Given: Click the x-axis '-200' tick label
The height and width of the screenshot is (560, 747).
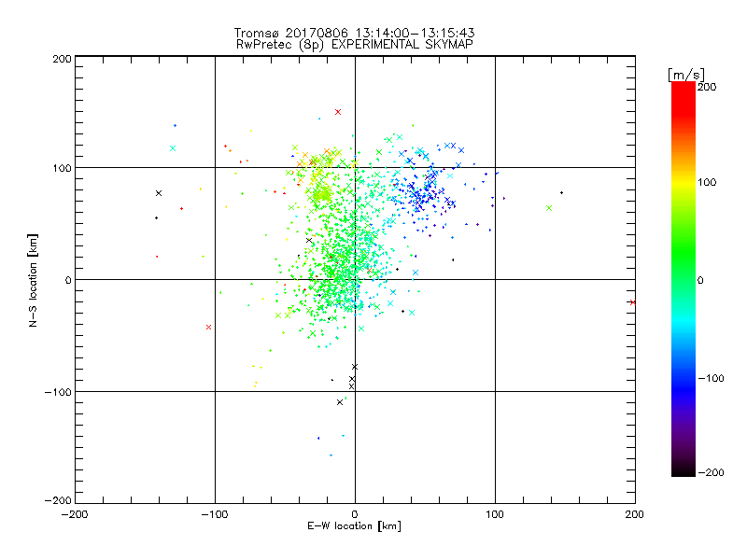Looking at the screenshot, I should click(75, 514).
